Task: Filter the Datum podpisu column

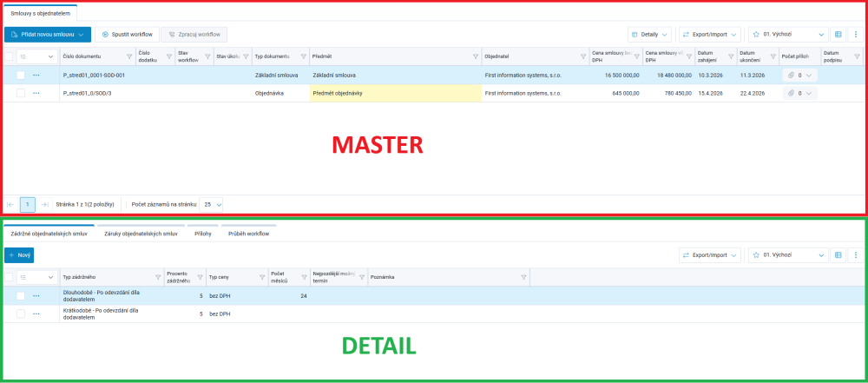Action: (857, 56)
